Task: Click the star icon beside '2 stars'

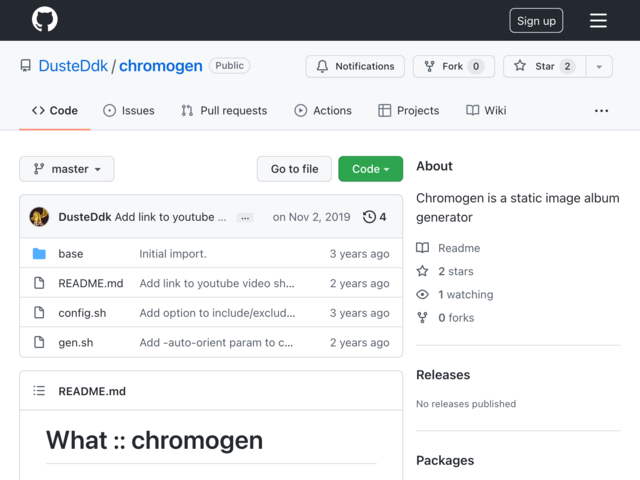Action: [422, 271]
